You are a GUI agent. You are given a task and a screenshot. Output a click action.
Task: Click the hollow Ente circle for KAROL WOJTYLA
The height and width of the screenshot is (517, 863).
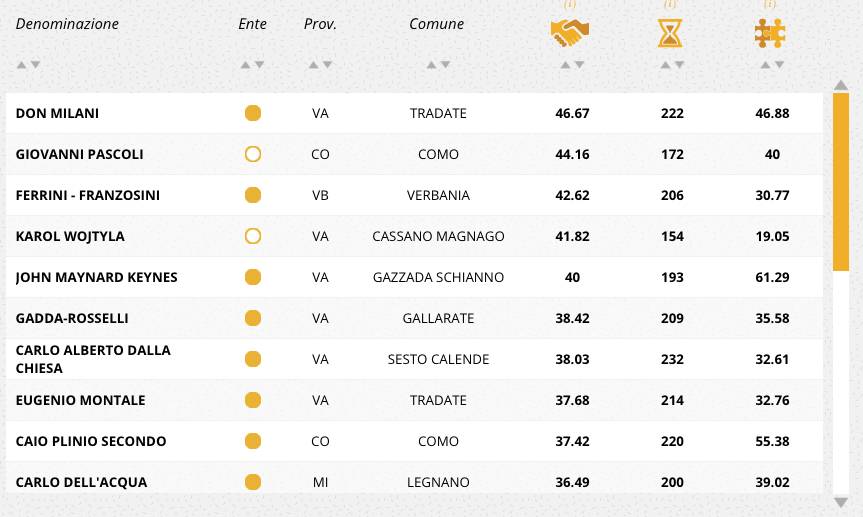click(253, 236)
